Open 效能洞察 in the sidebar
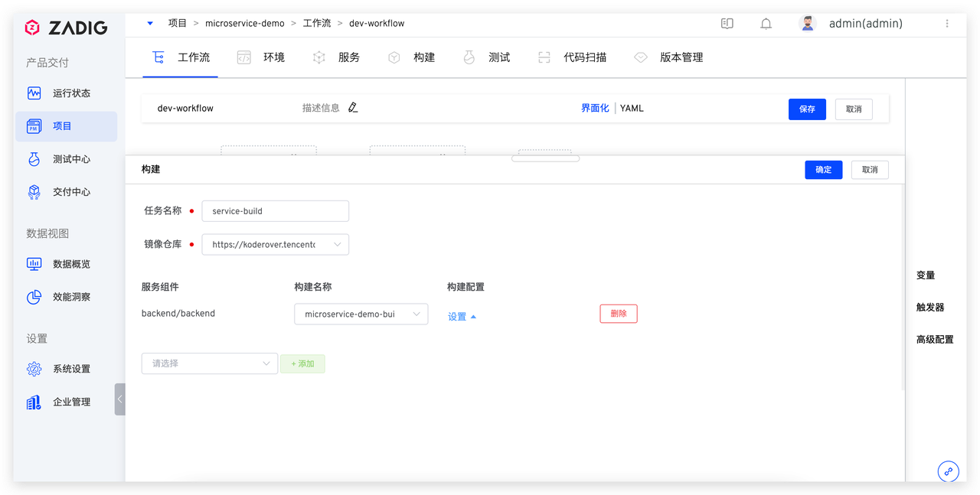980x495 pixels. tap(67, 297)
